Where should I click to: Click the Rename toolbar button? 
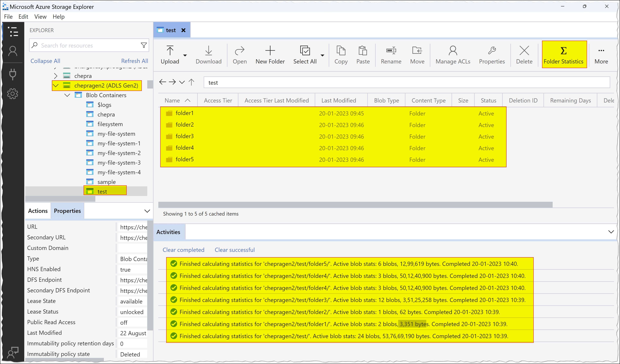click(391, 55)
